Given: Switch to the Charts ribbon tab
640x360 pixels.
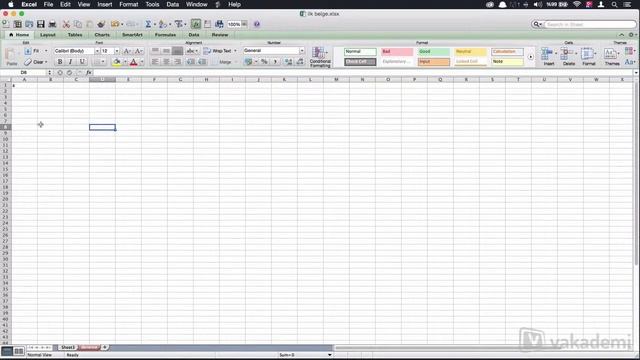Looking at the screenshot, I should point(102,35).
